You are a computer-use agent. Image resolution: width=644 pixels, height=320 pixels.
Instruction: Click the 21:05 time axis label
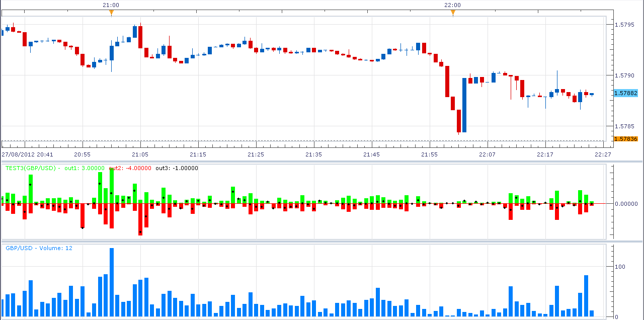(140, 154)
